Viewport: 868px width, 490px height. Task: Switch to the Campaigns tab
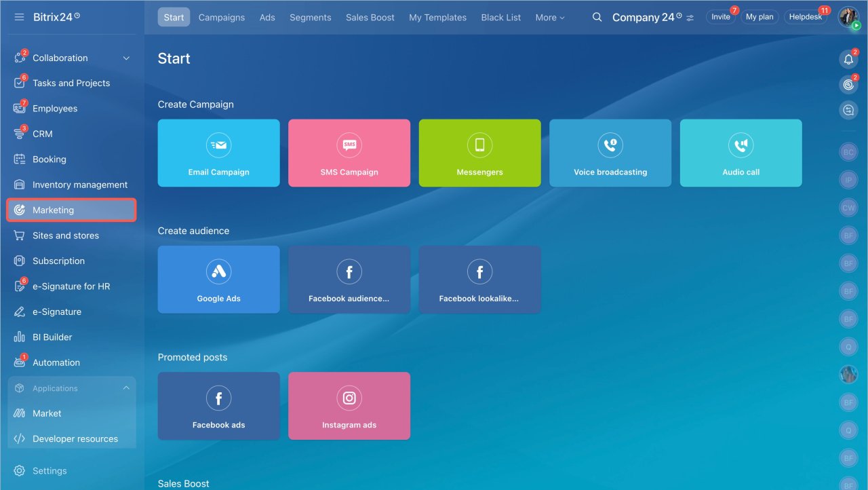(x=222, y=18)
